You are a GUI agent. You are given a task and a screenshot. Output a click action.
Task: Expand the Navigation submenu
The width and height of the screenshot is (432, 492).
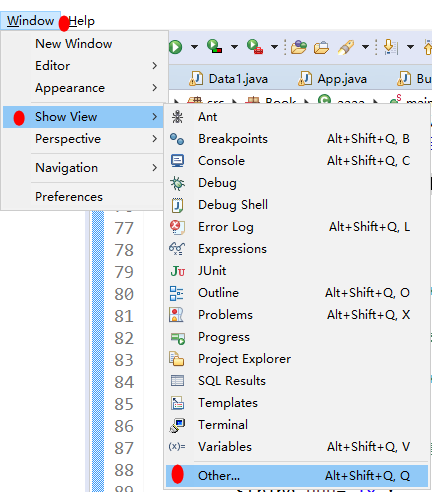(x=83, y=168)
